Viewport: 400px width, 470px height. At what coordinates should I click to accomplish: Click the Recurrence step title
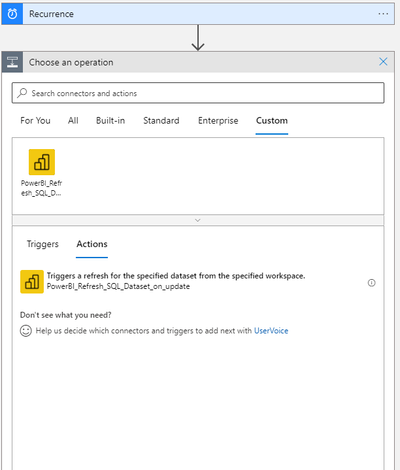[51, 14]
